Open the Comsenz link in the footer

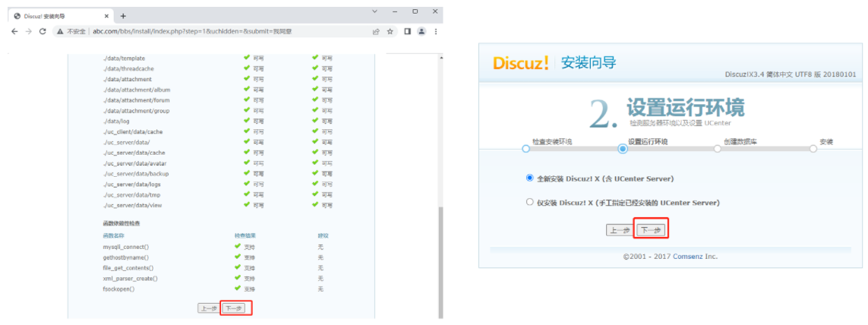click(687, 257)
